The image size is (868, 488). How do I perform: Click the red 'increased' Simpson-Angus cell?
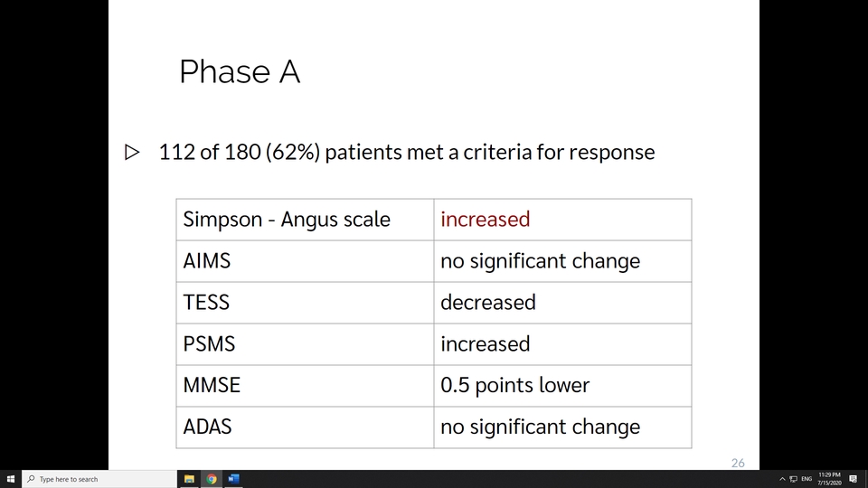click(562, 220)
